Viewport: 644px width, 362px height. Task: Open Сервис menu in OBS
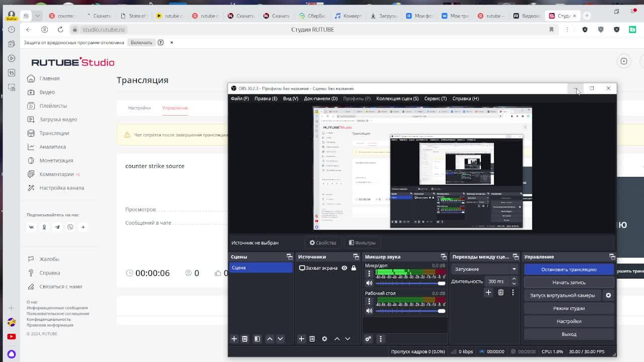(435, 99)
